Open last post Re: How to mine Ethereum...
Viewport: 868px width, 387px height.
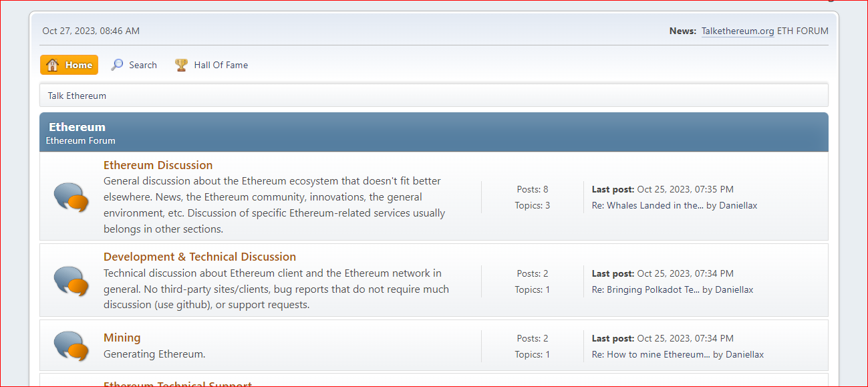[x=651, y=355]
